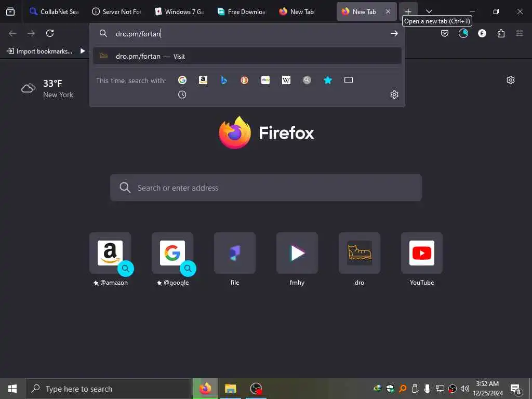532x399 pixels.
Task: Click the Search or enter address box
Action: tap(266, 188)
